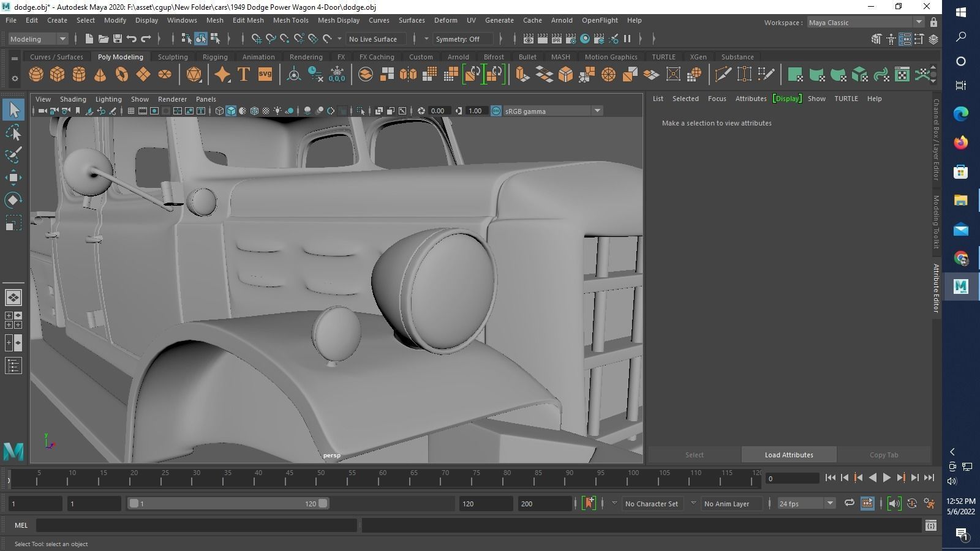This screenshot has height=551, width=980.
Task: Click the Attribute Editor Select button
Action: (694, 455)
